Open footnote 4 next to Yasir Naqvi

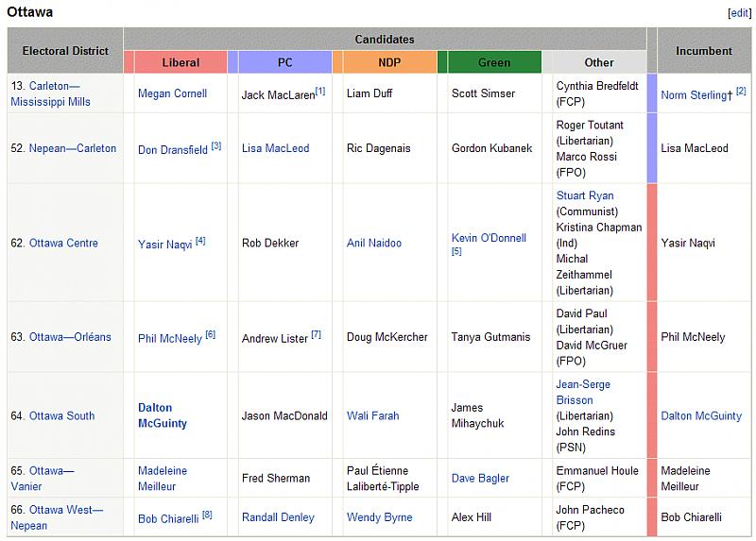[200, 241]
